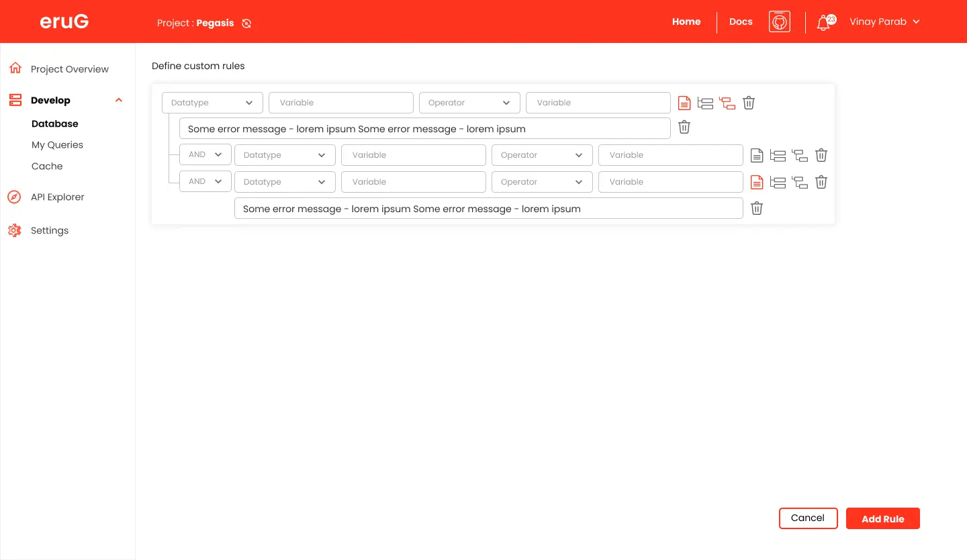The image size is (967, 560).
Task: Click the project refresh icon beside Pegasis
Action: (x=246, y=24)
